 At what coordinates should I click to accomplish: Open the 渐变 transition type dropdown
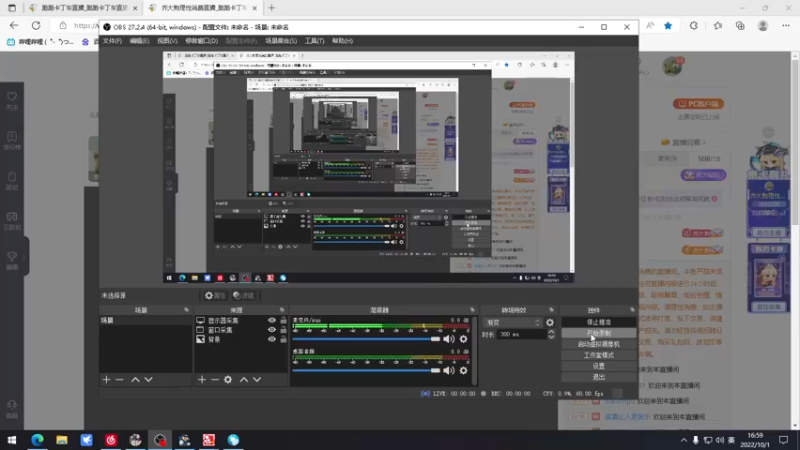pos(512,322)
